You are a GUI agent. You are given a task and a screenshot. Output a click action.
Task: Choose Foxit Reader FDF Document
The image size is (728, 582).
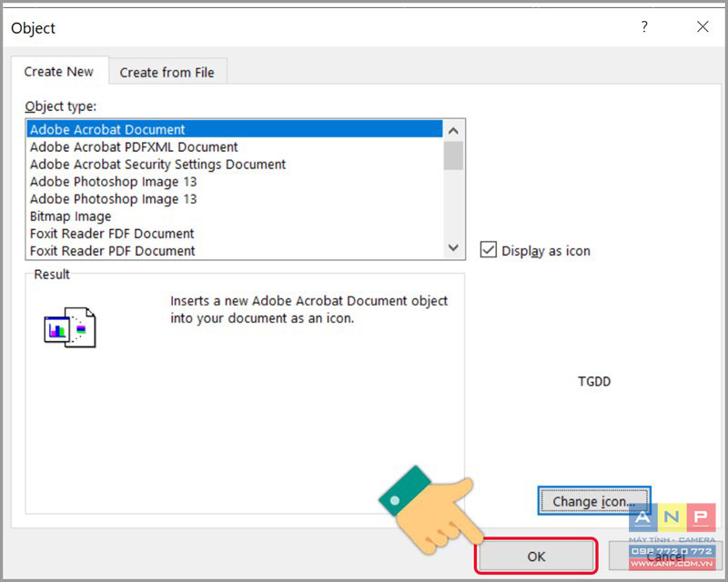[235, 234]
